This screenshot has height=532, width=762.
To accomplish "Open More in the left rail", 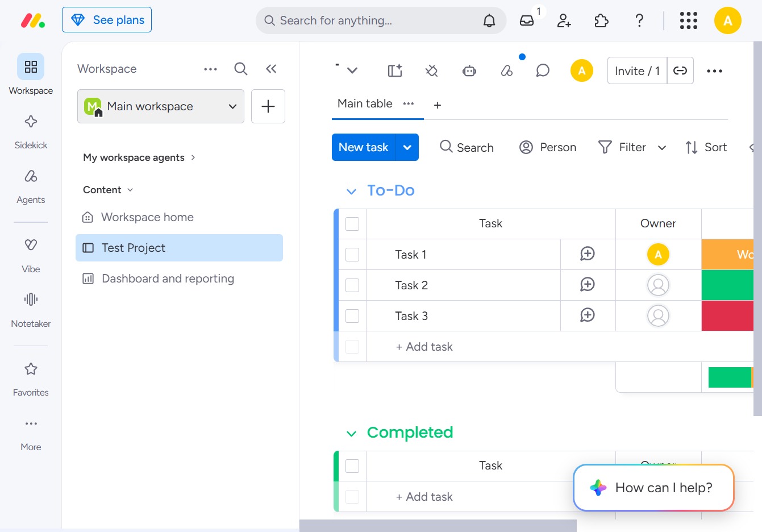I will (x=31, y=434).
